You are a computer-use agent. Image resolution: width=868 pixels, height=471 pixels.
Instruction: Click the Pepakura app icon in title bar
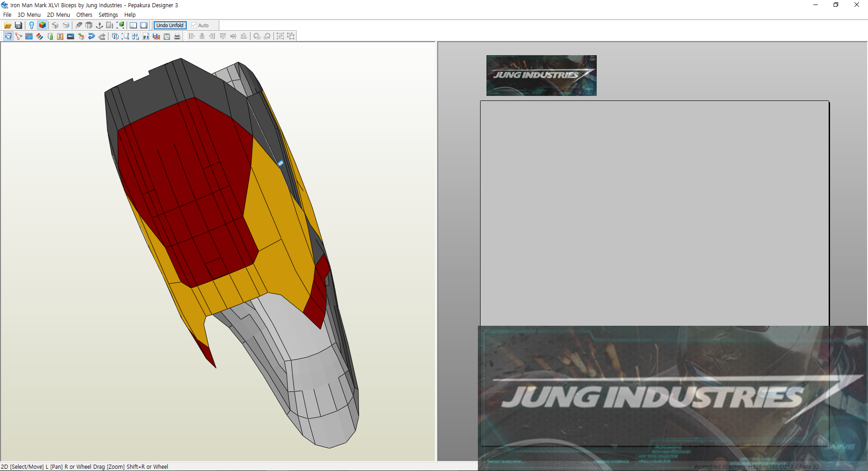(x=5, y=5)
